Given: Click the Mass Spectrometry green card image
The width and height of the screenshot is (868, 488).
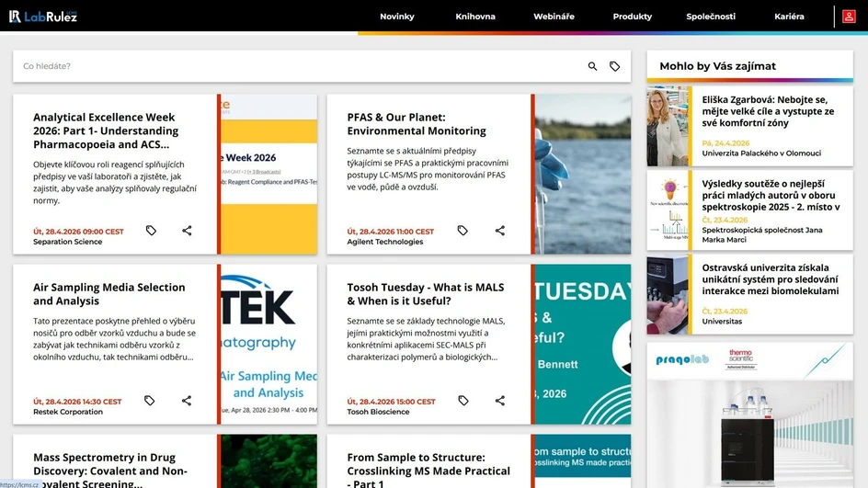Looking at the screenshot, I should [269, 461].
